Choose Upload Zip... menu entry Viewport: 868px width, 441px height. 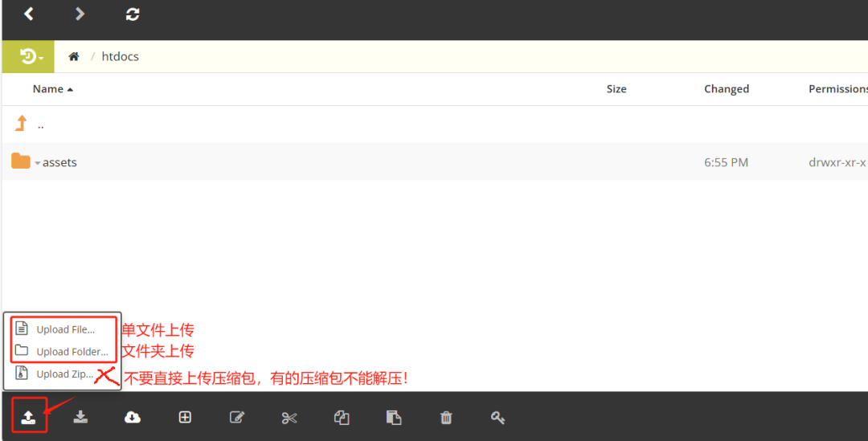pos(63,374)
